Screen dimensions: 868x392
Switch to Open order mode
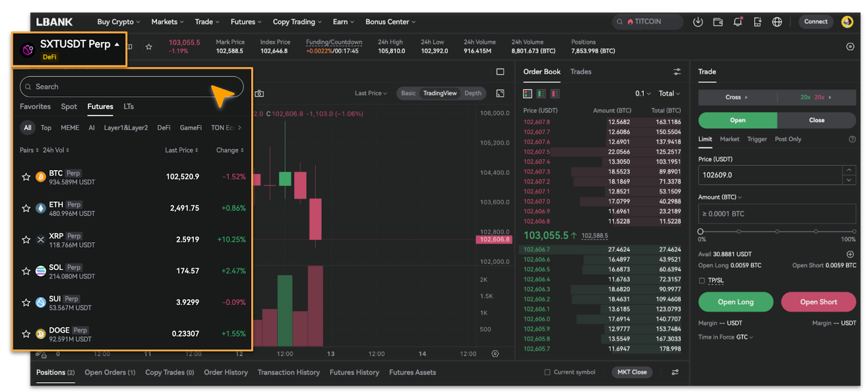click(737, 120)
